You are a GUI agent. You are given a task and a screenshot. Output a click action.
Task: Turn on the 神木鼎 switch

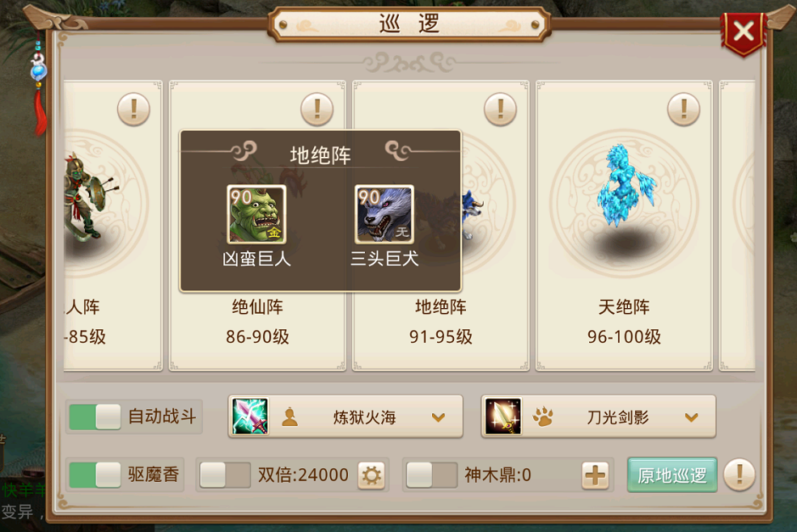(432, 475)
